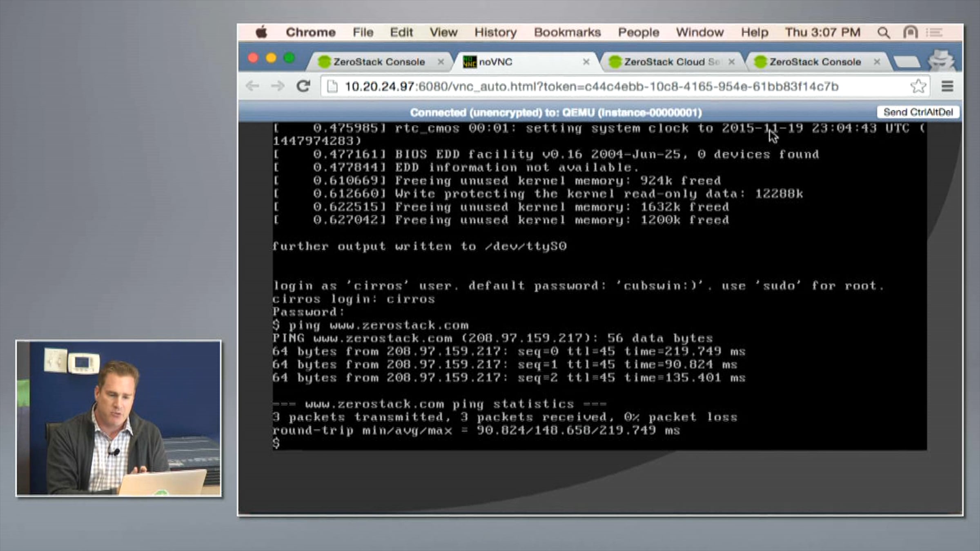Click the noVNC tab favicon

pos(470,62)
